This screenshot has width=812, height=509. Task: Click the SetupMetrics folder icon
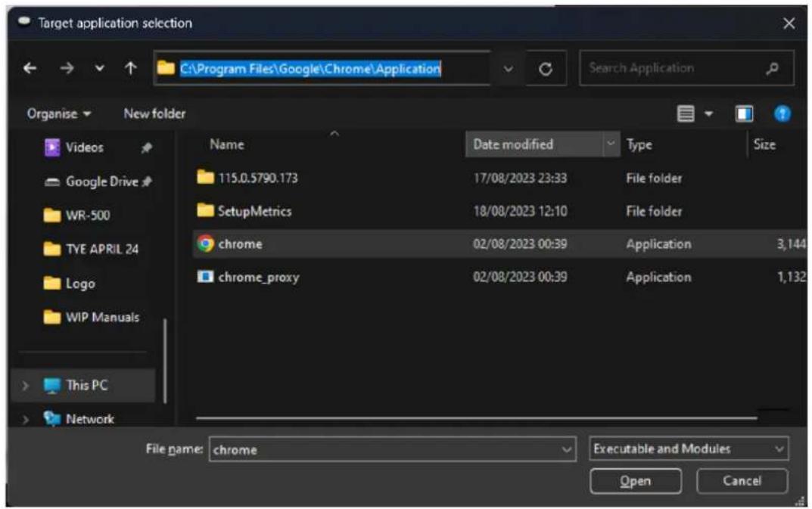point(205,210)
